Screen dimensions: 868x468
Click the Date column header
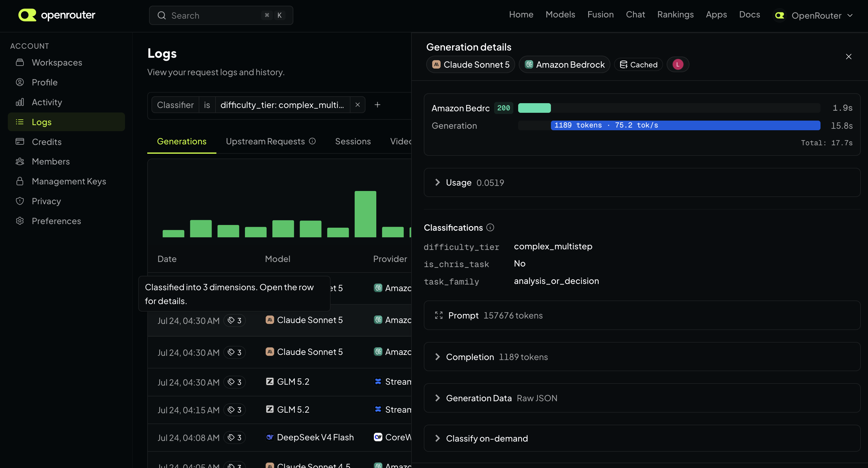point(167,259)
